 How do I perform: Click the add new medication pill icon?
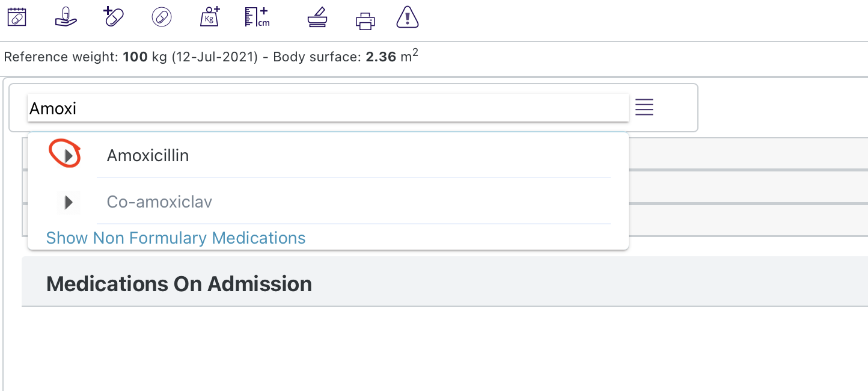(x=113, y=17)
